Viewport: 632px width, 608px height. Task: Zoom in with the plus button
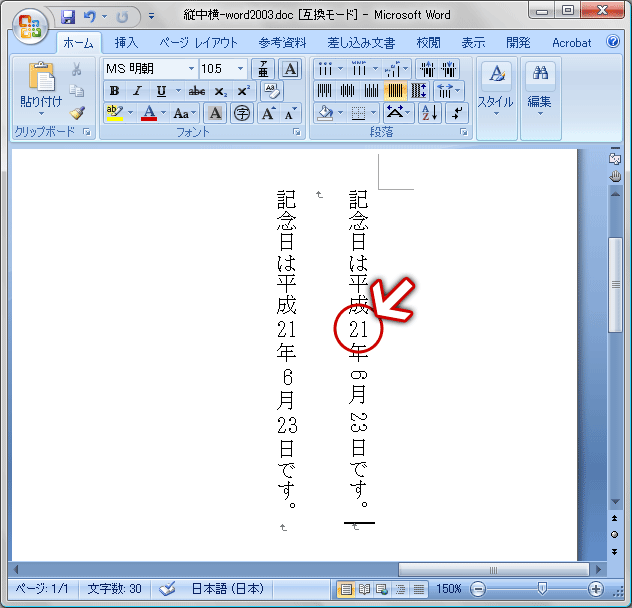(x=595, y=589)
